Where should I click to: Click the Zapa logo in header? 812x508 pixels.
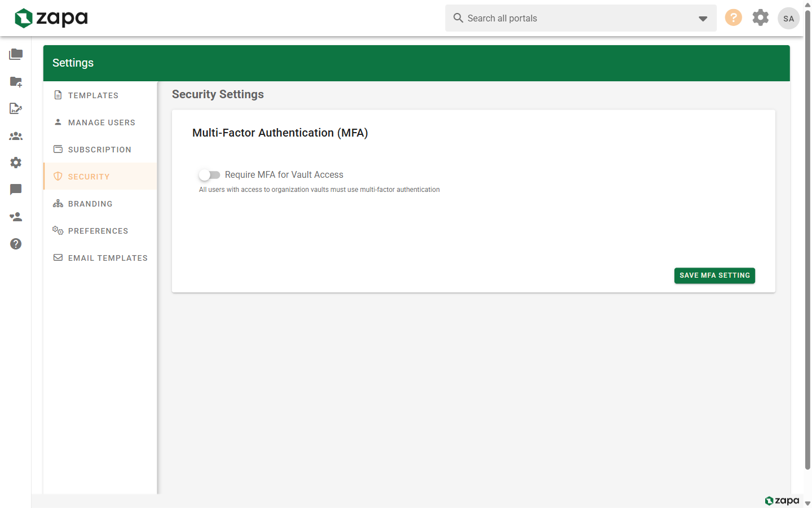51,18
